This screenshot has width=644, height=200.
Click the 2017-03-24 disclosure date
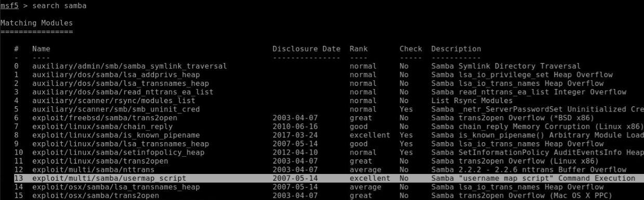(295, 135)
